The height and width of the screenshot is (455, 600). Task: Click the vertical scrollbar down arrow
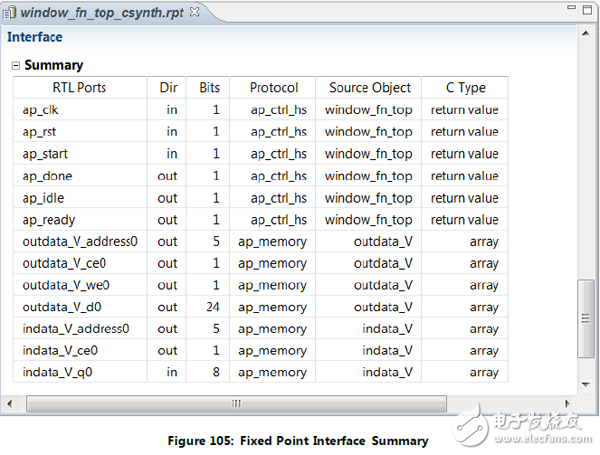click(x=587, y=386)
